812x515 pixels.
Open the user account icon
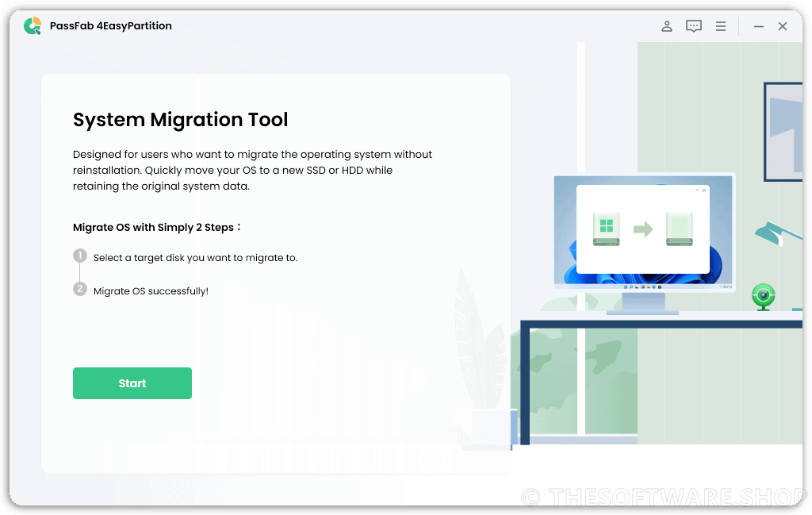(x=667, y=26)
